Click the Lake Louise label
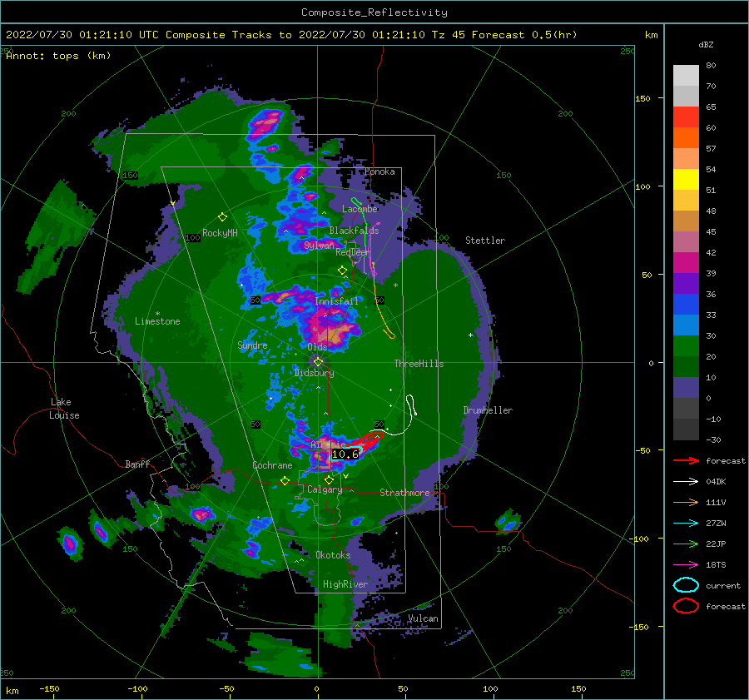The width and height of the screenshot is (749, 700). coord(64,409)
